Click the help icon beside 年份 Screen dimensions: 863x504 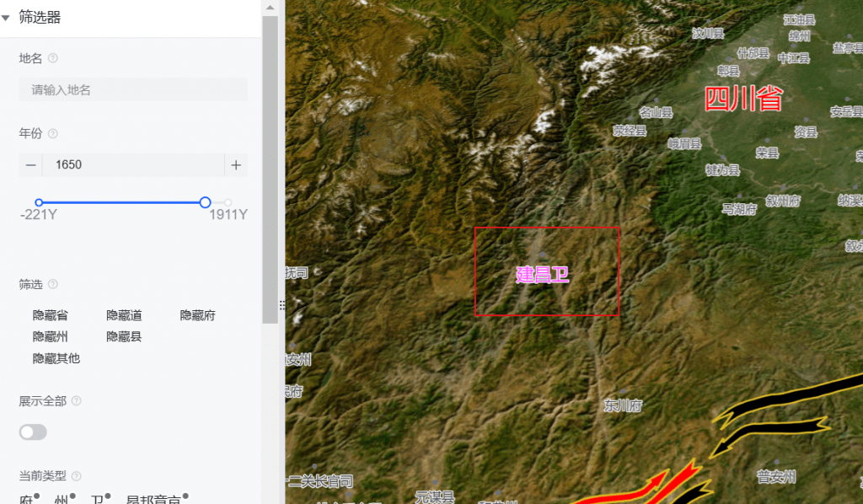pos(53,133)
